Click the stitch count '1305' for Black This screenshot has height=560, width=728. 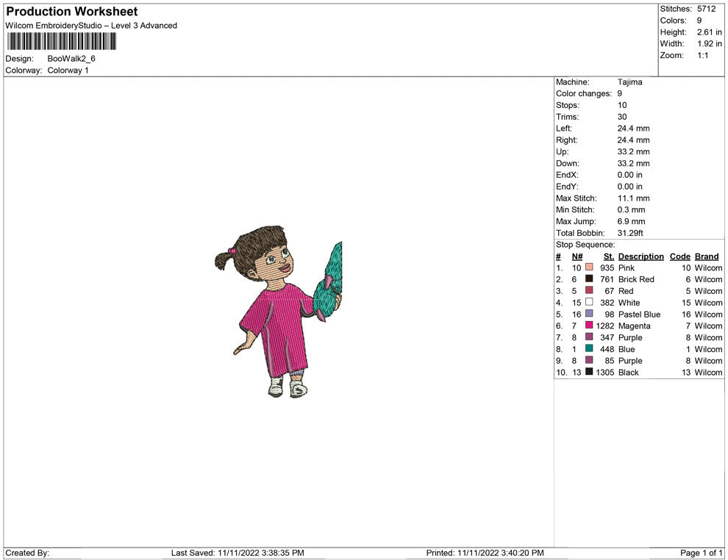pos(605,372)
